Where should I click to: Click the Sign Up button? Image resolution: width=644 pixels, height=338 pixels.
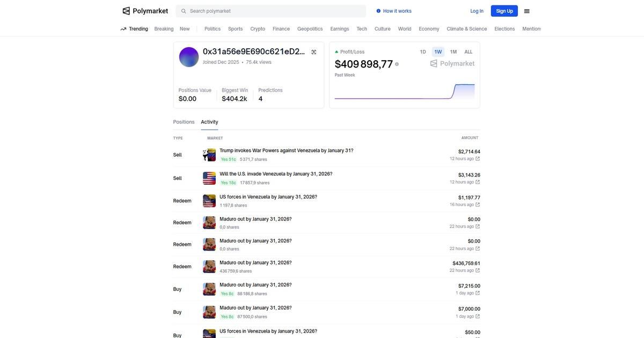(x=504, y=11)
